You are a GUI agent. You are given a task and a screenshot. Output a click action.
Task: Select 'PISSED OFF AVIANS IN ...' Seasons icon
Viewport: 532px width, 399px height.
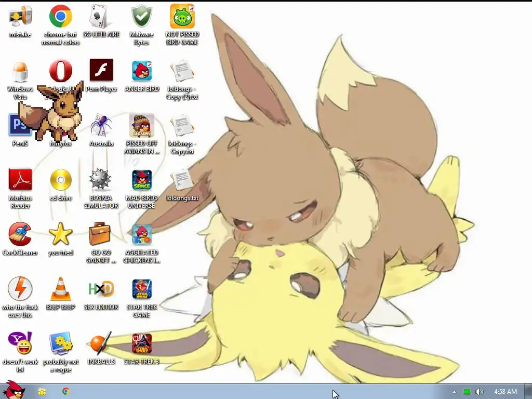pyautogui.click(x=142, y=125)
